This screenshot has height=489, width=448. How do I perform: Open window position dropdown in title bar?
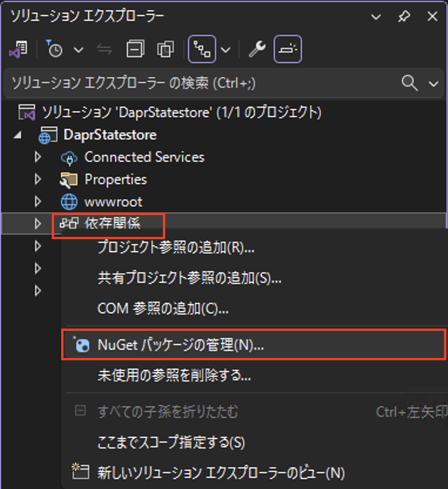click(376, 16)
